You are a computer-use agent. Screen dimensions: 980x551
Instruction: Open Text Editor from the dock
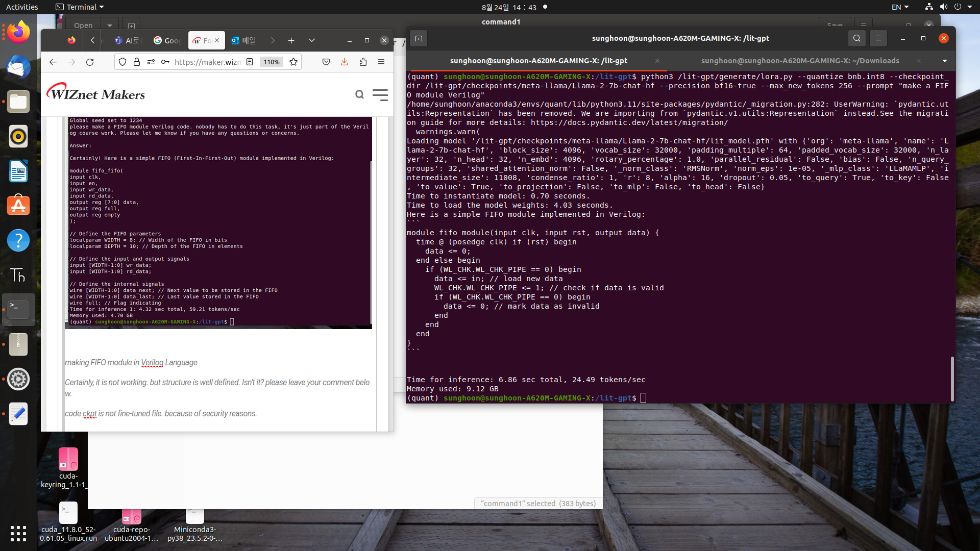point(18,414)
